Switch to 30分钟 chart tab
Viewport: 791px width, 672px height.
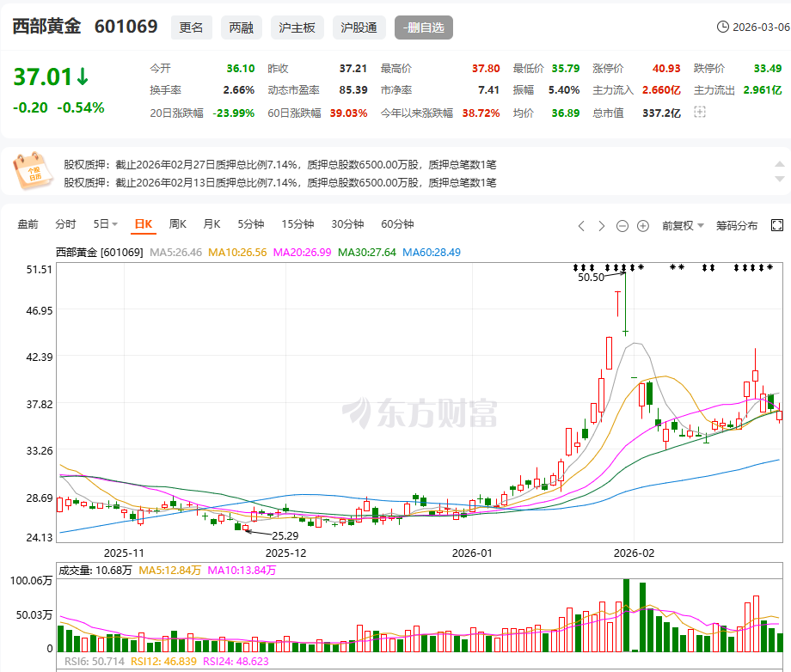coord(347,223)
